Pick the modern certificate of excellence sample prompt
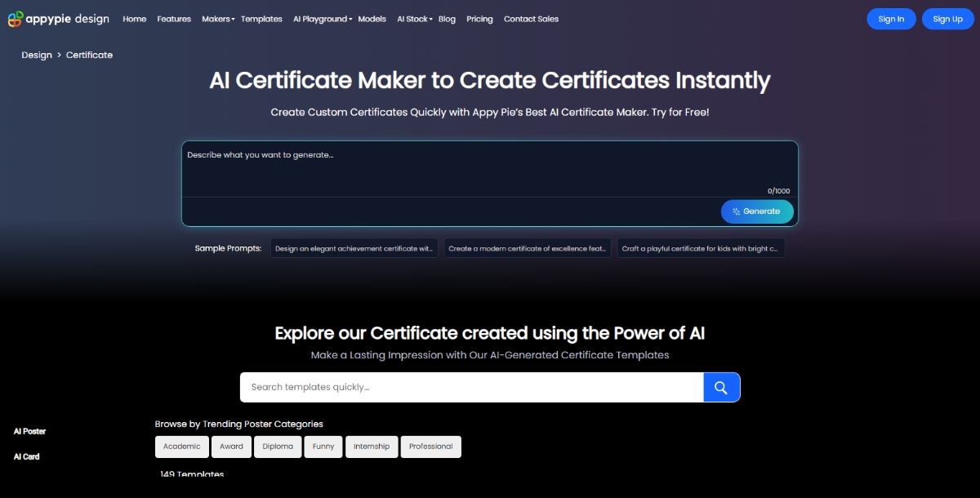Image resolution: width=980 pixels, height=498 pixels. [x=528, y=248]
